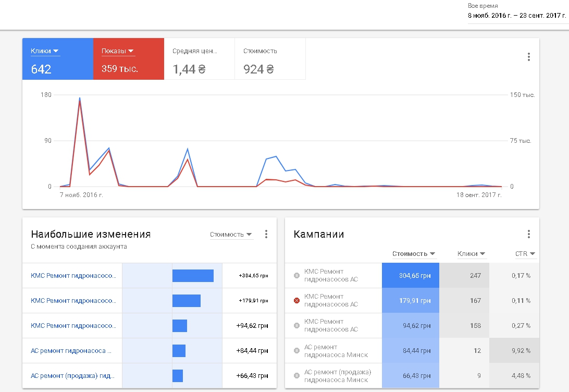Click the 9 clicks cell

pyautogui.click(x=464, y=376)
